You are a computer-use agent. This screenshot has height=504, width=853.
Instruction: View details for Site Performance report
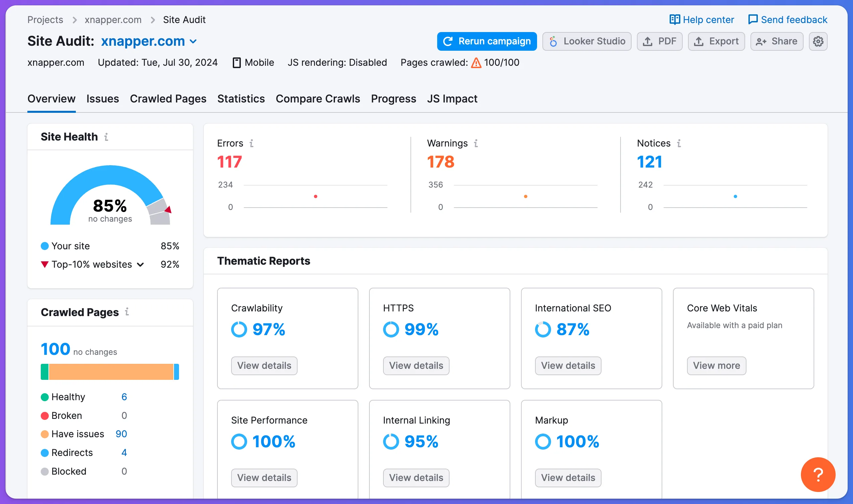tap(264, 478)
